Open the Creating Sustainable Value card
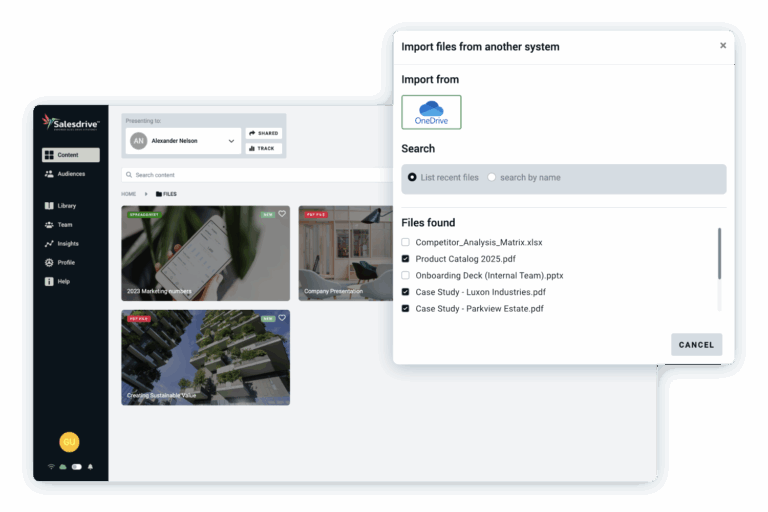This screenshot has height=512, width=768. (206, 358)
